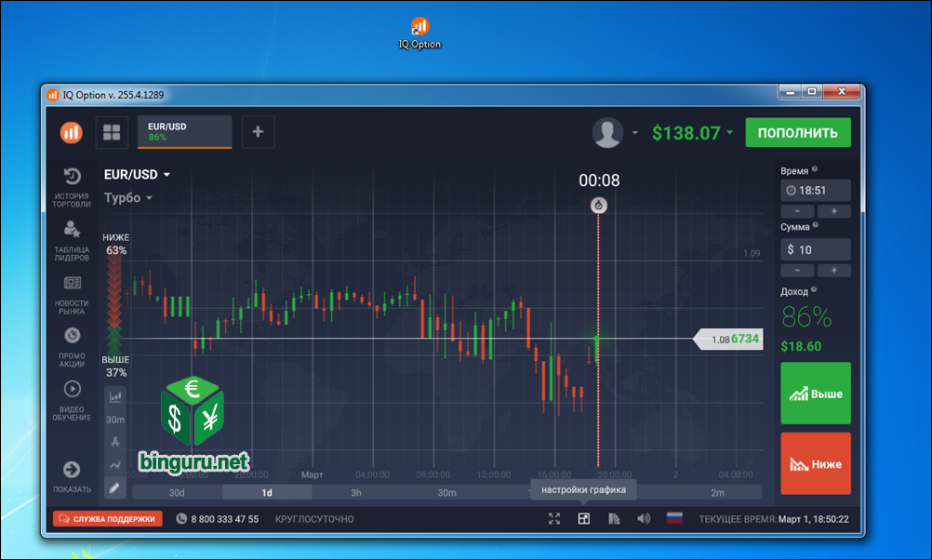Open Таблица лидеров leaderboard
Image resolution: width=932 pixels, height=560 pixels.
pos(72,241)
